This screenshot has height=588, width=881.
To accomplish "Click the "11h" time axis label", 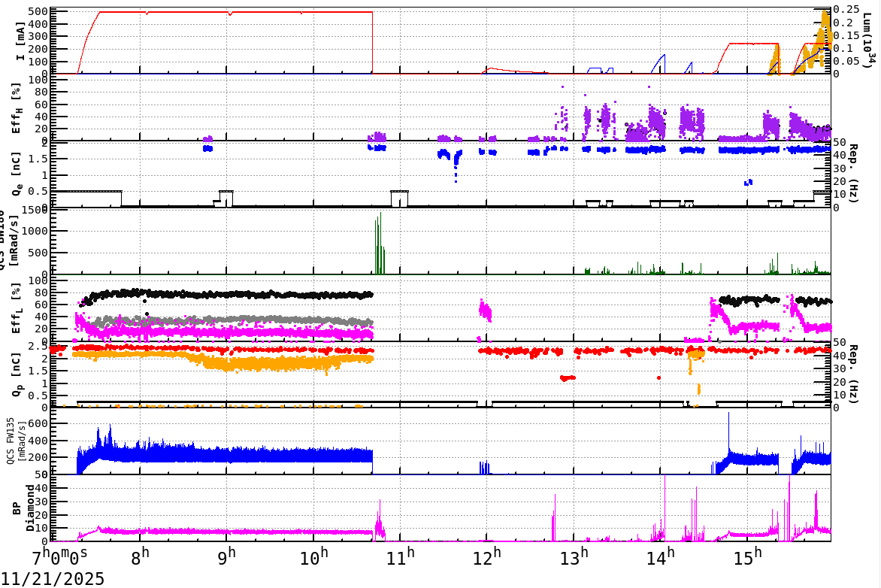I will (x=400, y=556).
